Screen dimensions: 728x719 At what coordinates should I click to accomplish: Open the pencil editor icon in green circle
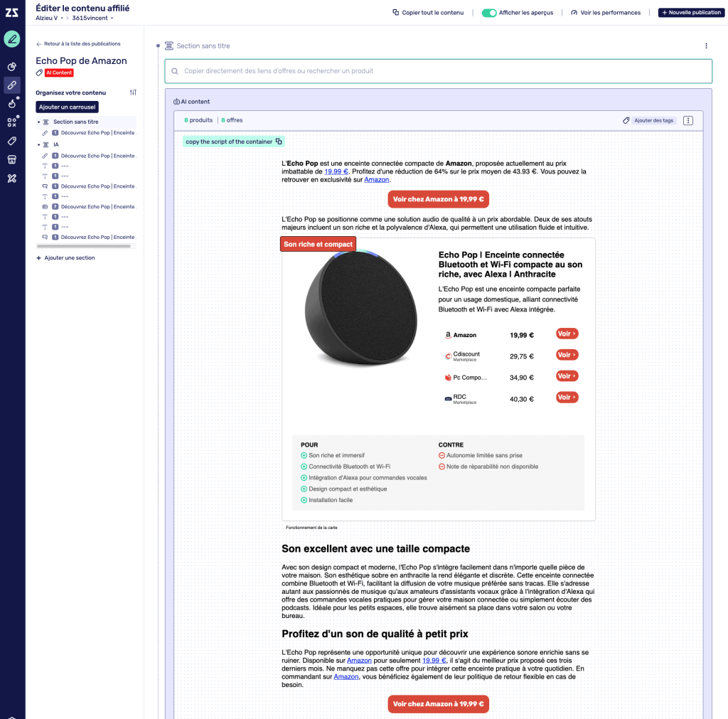pyautogui.click(x=12, y=39)
